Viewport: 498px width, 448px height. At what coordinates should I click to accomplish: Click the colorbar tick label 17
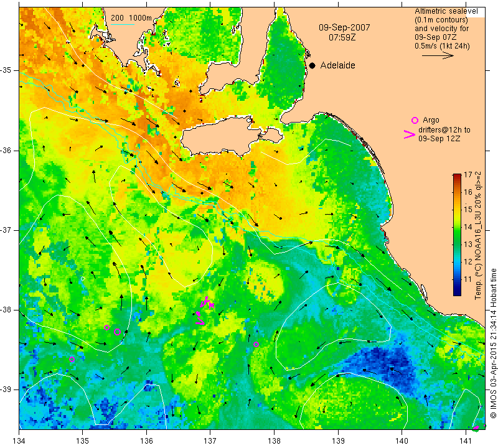pyautogui.click(x=468, y=175)
